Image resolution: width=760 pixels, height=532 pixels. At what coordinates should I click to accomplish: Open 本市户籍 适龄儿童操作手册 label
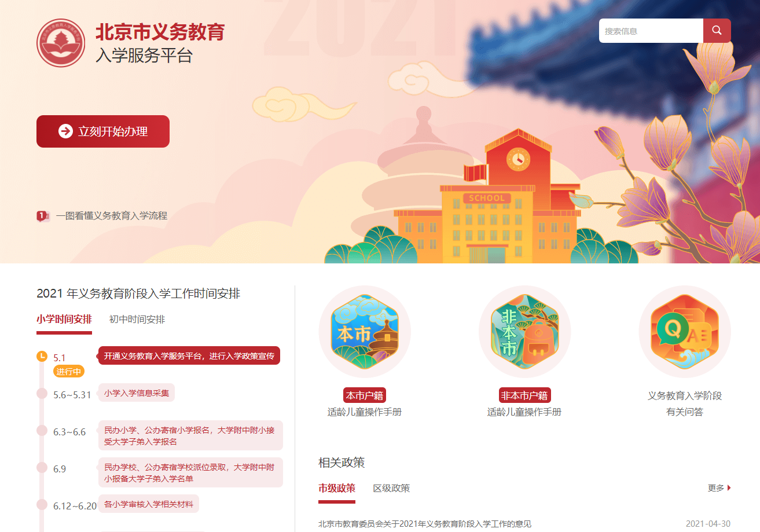click(365, 403)
